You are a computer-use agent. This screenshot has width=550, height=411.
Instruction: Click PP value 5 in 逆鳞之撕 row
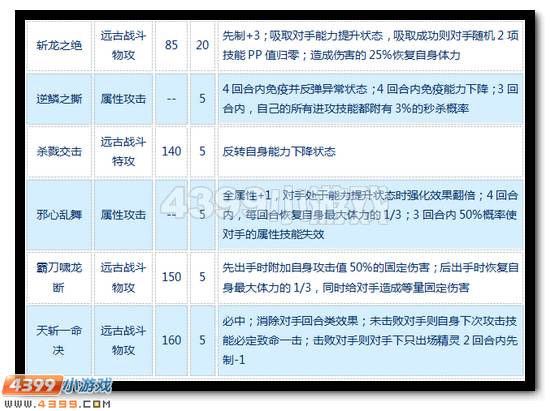click(202, 99)
